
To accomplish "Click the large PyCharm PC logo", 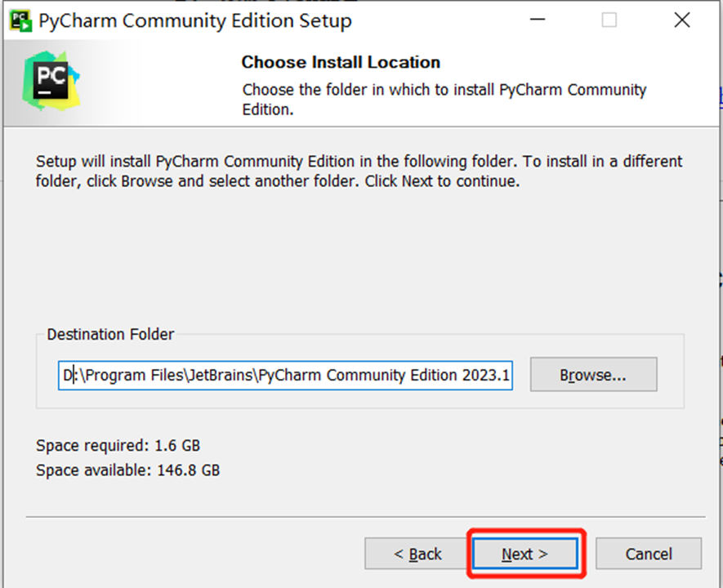I will tap(51, 81).
